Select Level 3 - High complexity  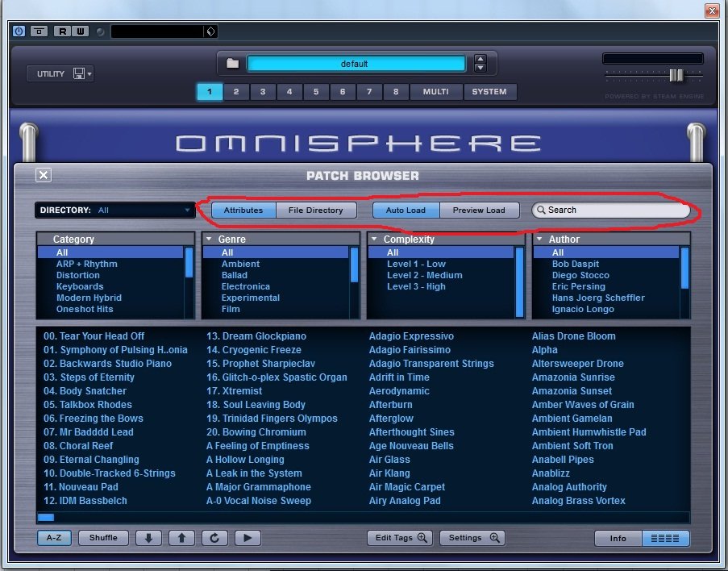[x=417, y=286]
